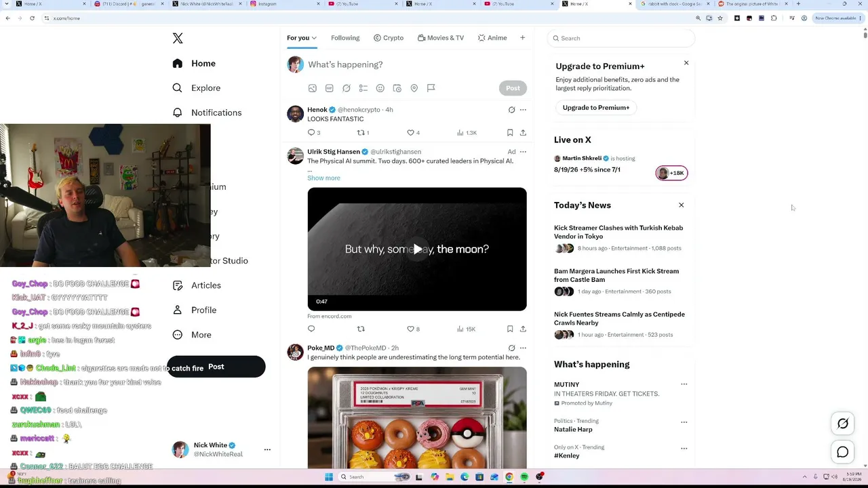The image size is (868, 488).
Task: Bookmark this page with Chrome's star icon
Action: pos(720,18)
